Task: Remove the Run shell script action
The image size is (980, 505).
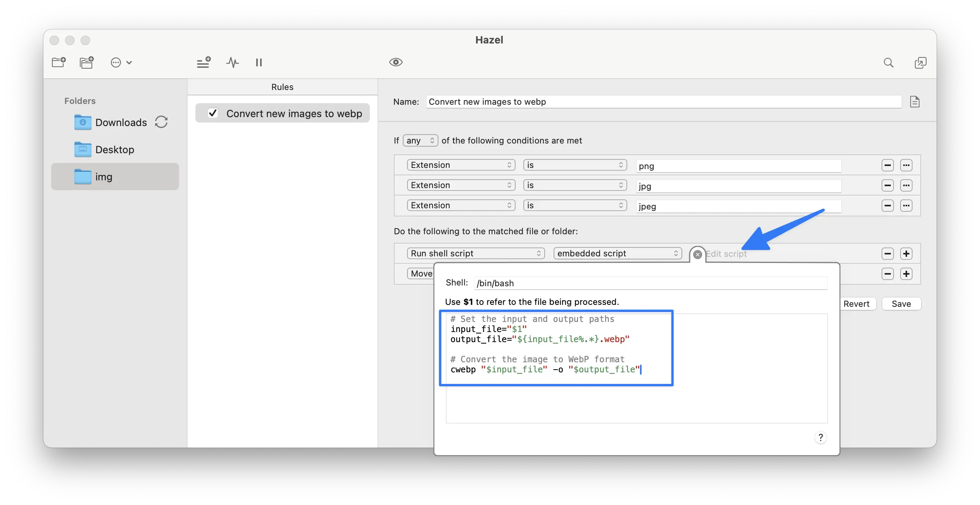Action: click(x=887, y=254)
